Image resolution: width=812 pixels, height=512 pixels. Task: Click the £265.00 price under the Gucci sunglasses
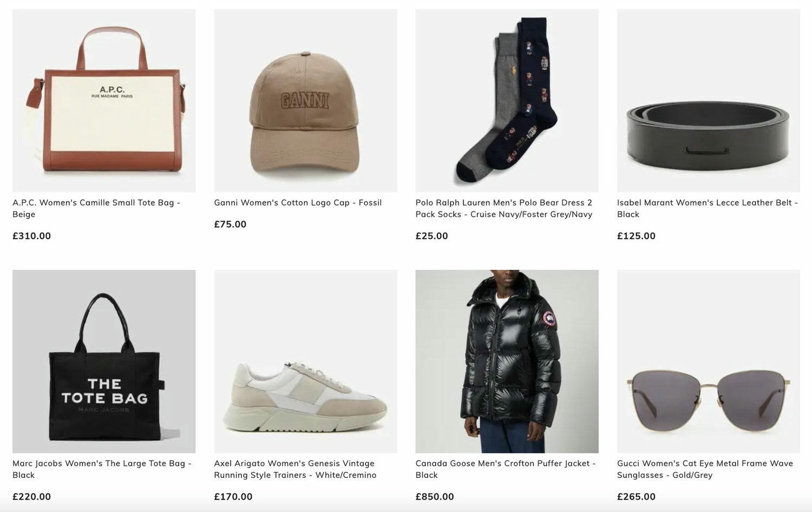(x=636, y=497)
